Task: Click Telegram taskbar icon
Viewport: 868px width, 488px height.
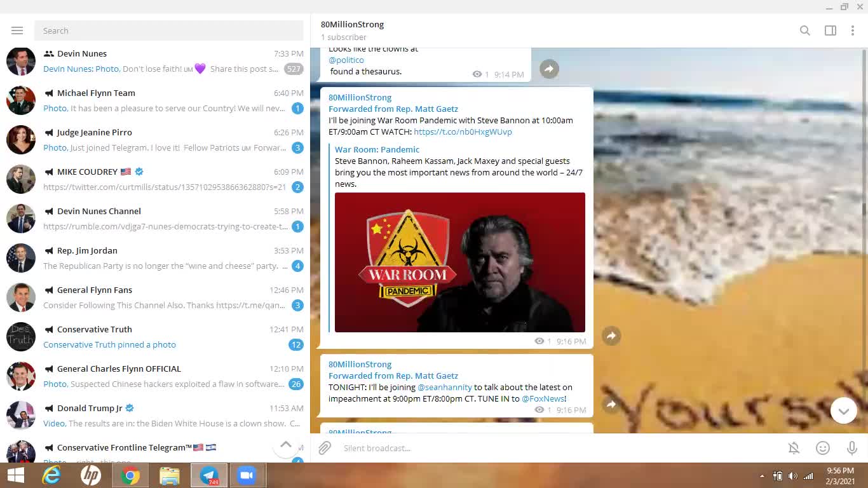Action: (209, 475)
